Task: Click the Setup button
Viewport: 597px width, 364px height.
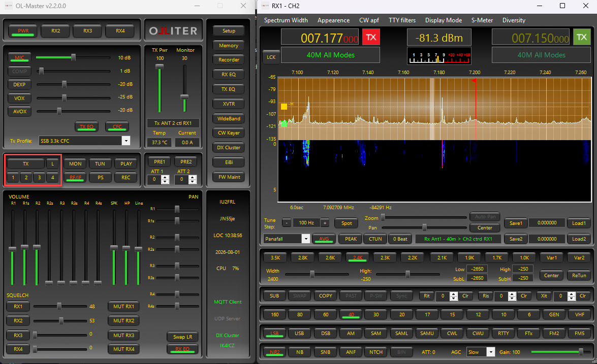Action: pos(229,31)
